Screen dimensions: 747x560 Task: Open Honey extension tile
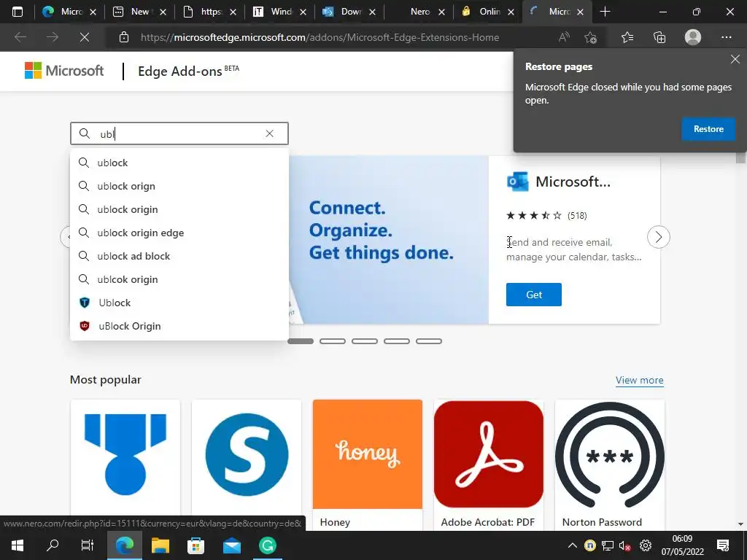click(368, 464)
